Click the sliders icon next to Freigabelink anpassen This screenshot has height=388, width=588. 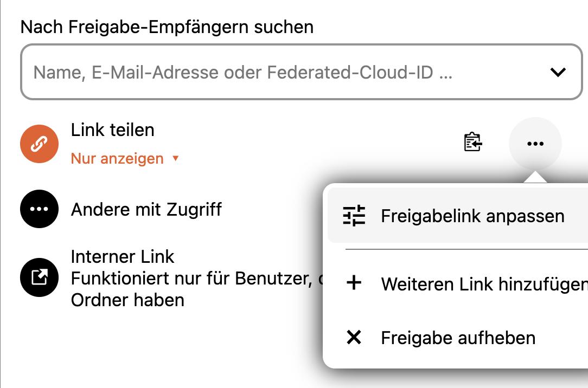(x=354, y=216)
